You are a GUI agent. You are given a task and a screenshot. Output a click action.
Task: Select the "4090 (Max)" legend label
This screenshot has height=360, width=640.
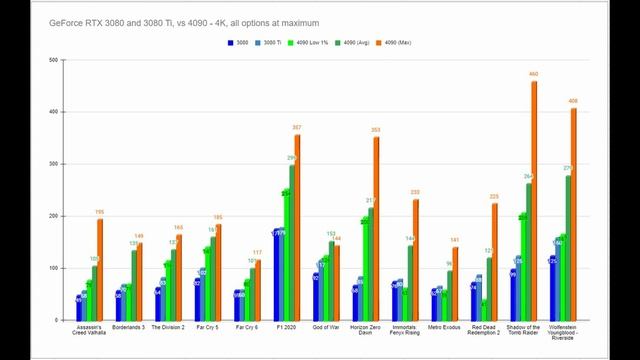(398, 42)
